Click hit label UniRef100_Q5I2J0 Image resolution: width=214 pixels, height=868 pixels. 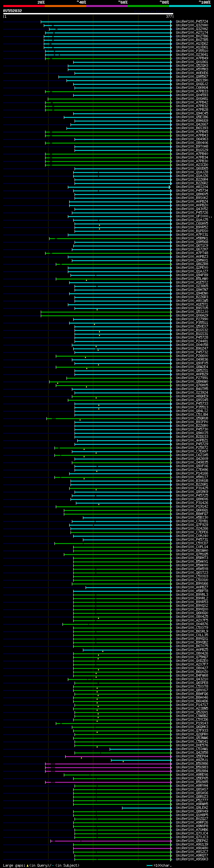coord(192,312)
